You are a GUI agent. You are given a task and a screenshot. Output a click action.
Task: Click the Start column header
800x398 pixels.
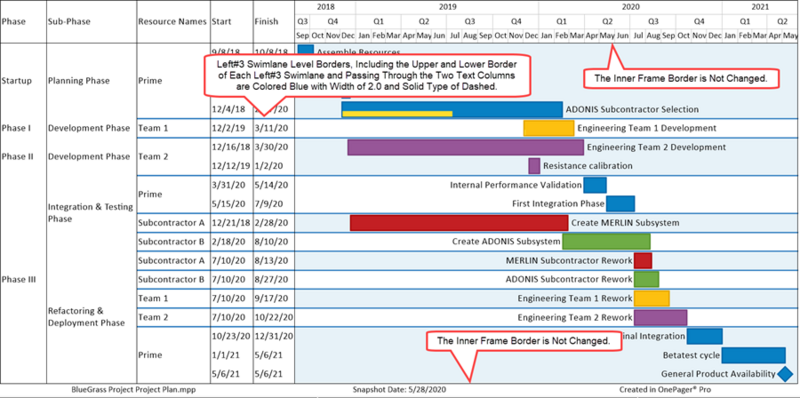(221, 22)
